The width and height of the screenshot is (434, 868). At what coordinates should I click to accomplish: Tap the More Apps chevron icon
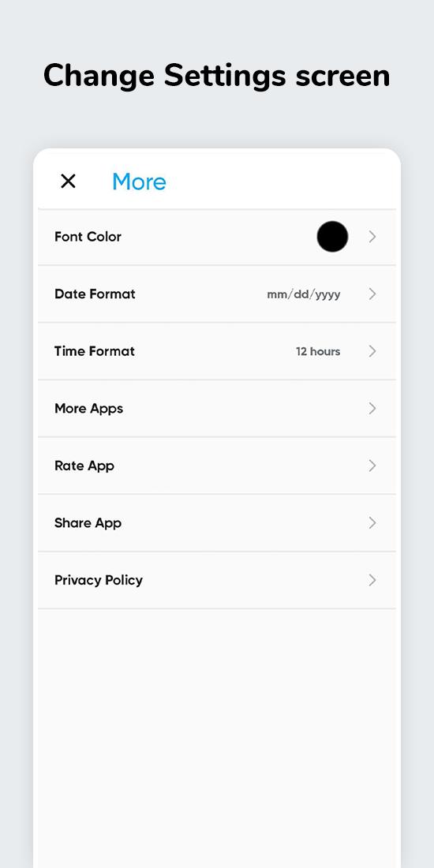pos(372,409)
